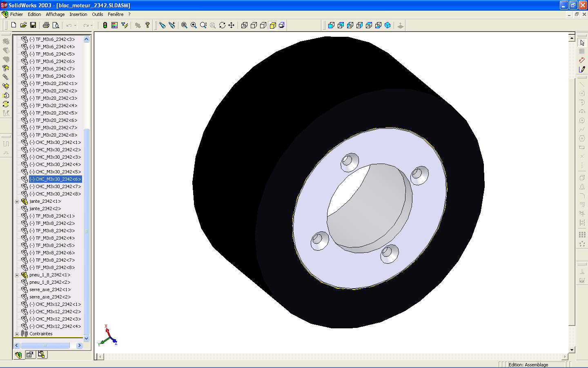Click the Help question mark icon
Image resolution: width=588 pixels, height=368 pixels.
tap(147, 25)
